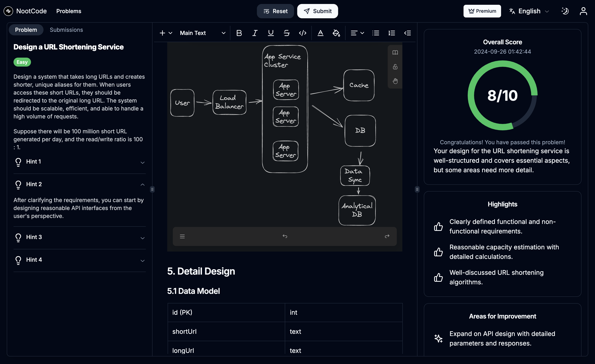Image resolution: width=595 pixels, height=364 pixels.
Task: Open the background fill color picker
Action: [x=336, y=33]
